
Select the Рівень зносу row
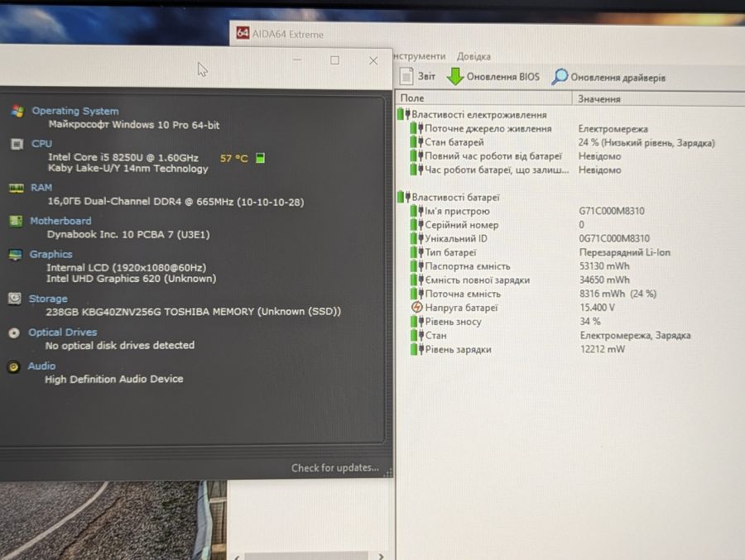570,322
